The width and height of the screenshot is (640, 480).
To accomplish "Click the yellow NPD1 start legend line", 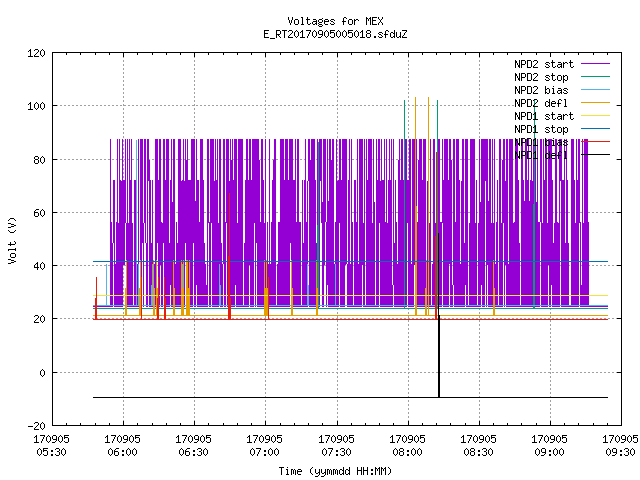I will [x=595, y=116].
